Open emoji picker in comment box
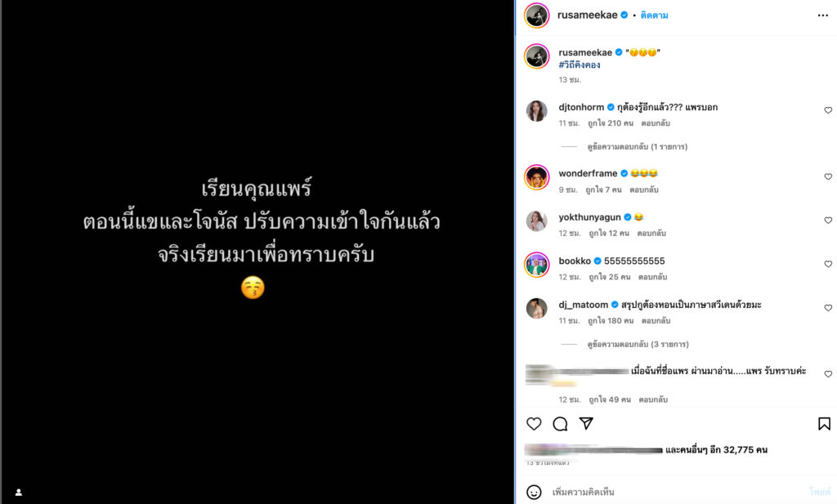 pos(534,492)
